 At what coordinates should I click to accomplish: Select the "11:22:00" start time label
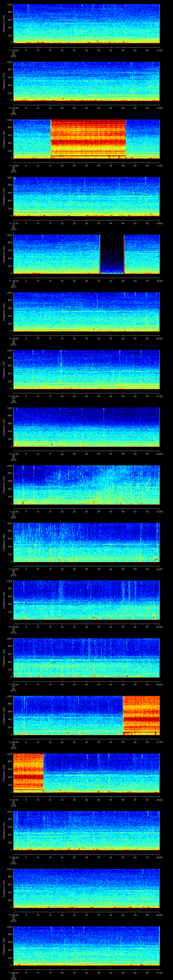tap(13, 511)
